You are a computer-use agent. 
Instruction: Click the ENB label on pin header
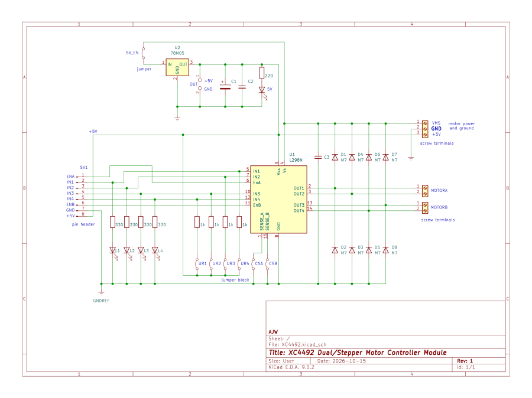[x=70, y=205]
